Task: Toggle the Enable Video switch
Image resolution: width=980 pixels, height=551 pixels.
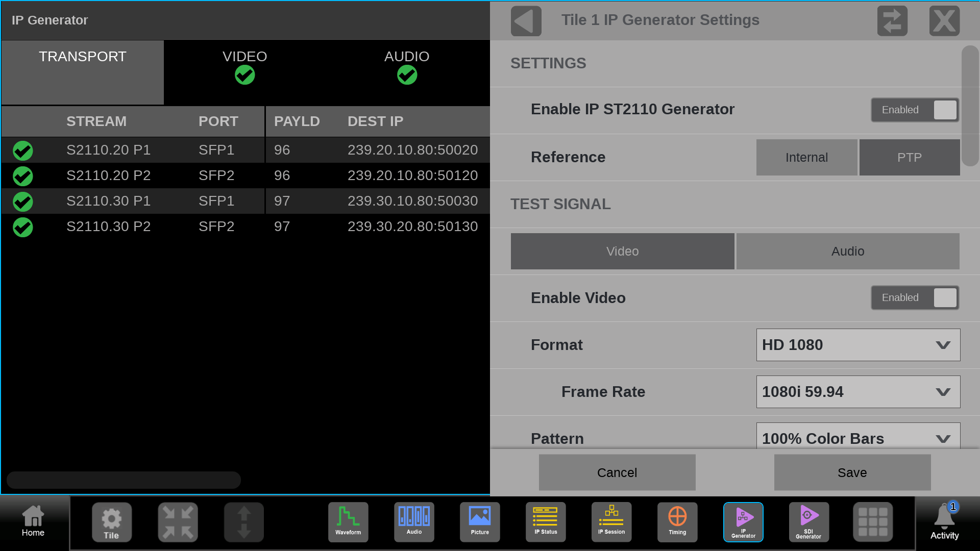Action: [915, 297]
